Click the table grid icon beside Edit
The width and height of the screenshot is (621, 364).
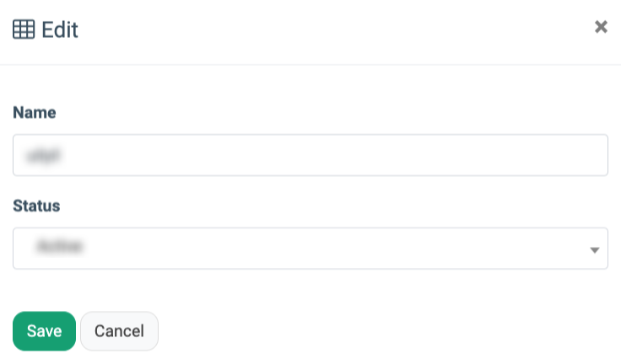coord(24,29)
